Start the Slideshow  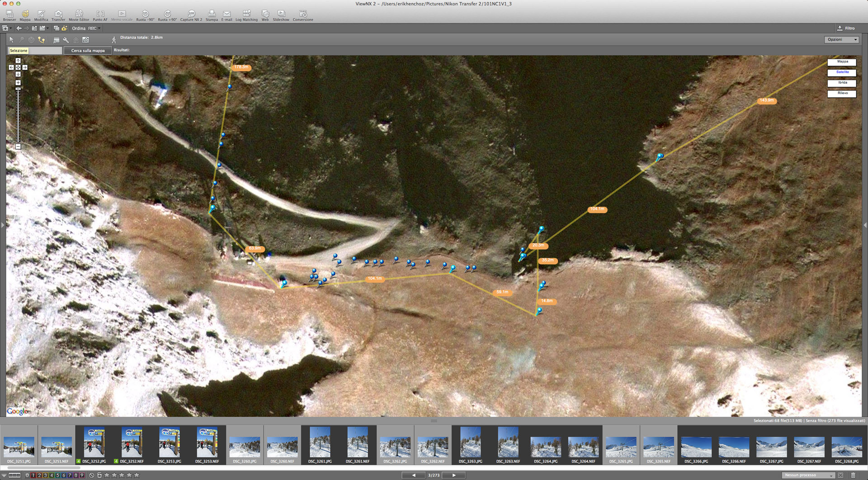click(x=281, y=16)
